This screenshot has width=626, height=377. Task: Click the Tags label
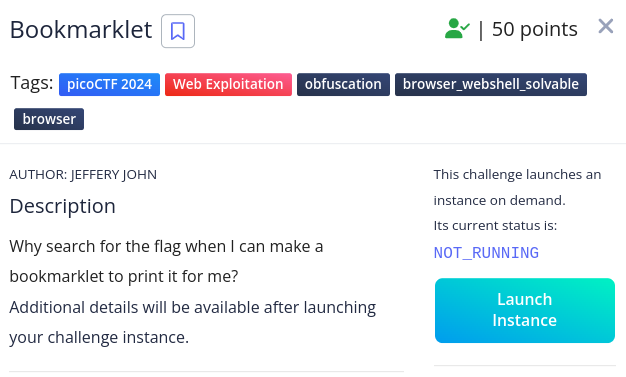pos(32,83)
